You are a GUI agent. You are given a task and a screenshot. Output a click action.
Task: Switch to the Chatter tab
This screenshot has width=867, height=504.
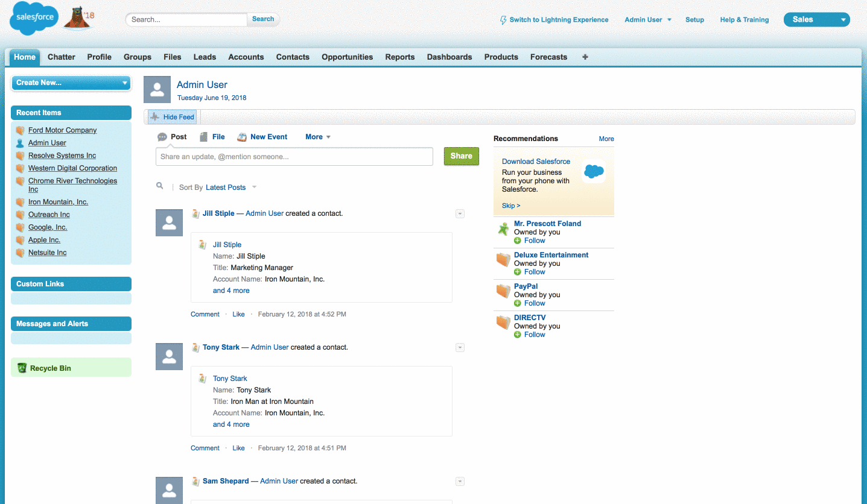pos(62,57)
